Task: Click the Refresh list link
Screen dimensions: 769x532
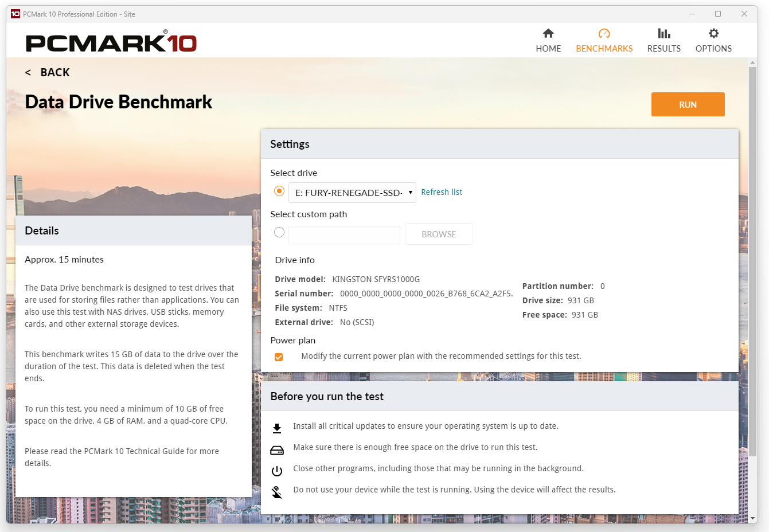Action: [442, 192]
